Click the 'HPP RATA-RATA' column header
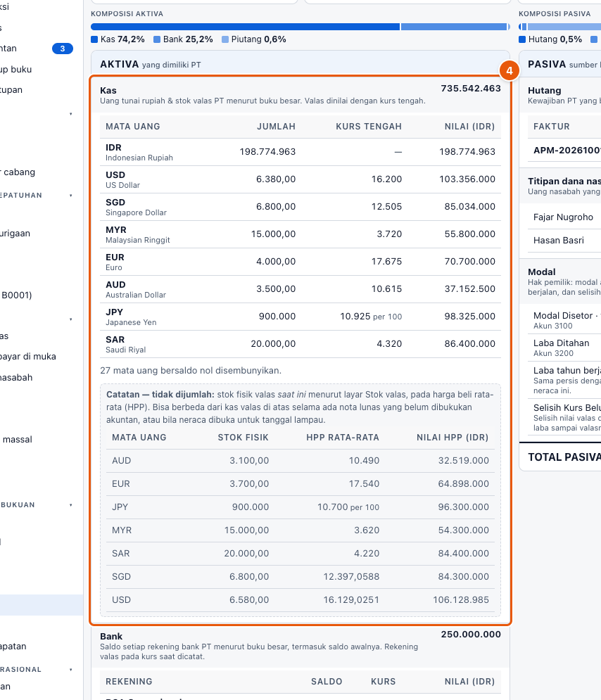601x700 pixels. pos(343,438)
